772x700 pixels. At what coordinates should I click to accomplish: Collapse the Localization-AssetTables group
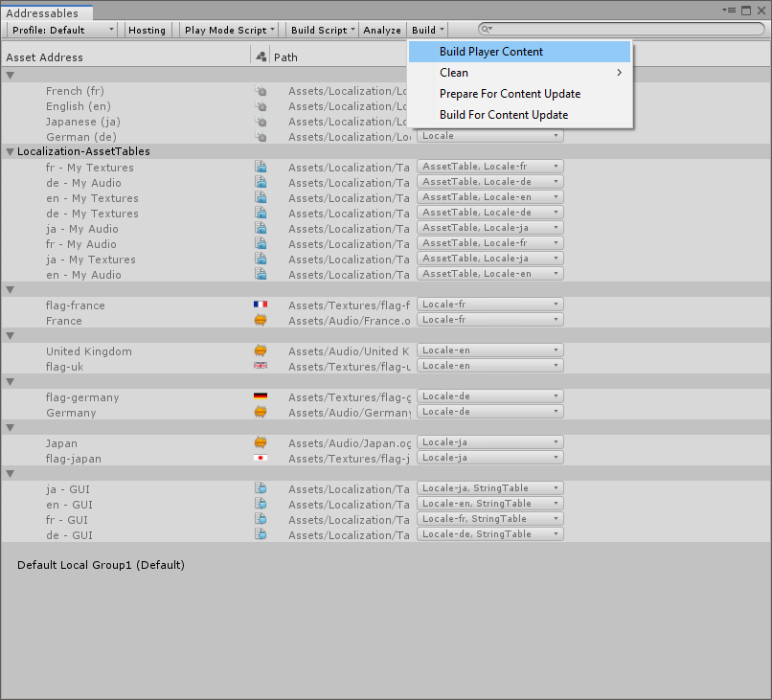click(x=10, y=151)
